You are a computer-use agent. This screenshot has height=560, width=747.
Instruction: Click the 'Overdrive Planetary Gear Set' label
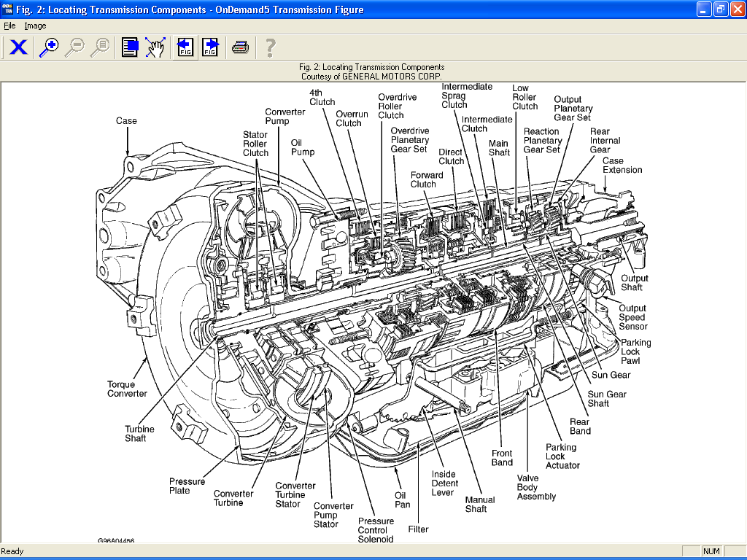(410, 140)
